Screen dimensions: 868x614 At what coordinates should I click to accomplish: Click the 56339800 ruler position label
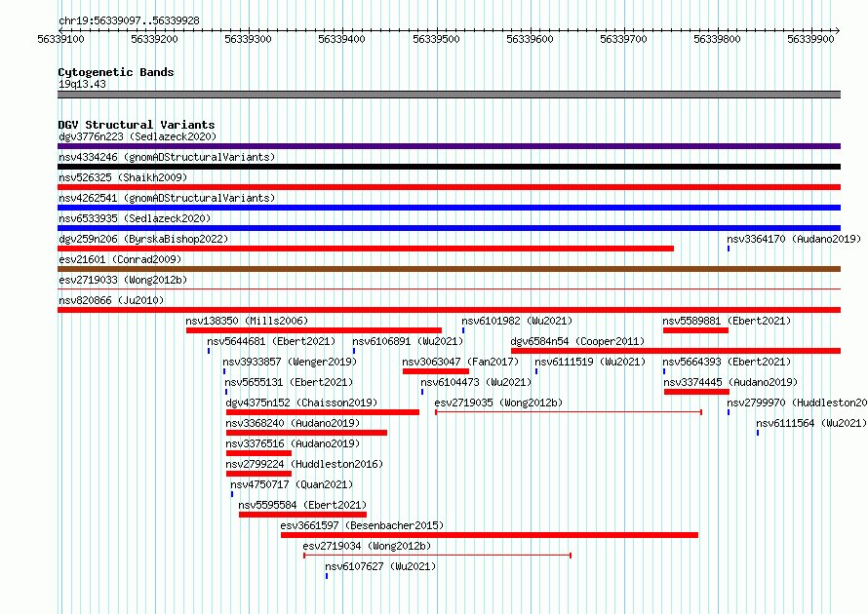(x=717, y=39)
